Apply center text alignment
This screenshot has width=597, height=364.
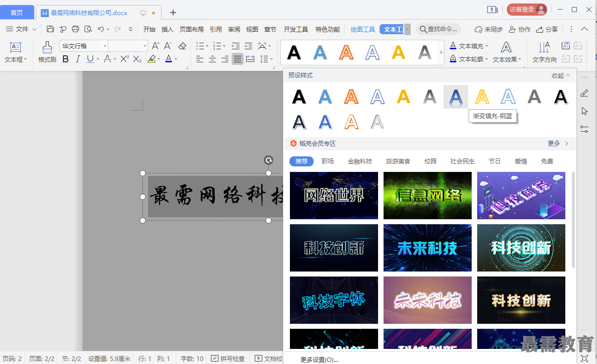click(212, 59)
